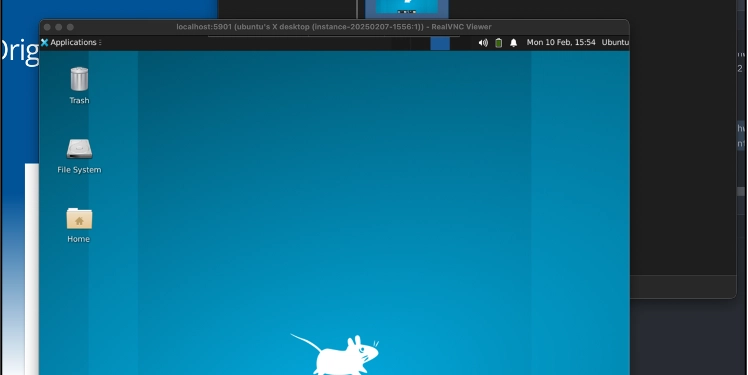Click the volume speaker icon in panel
Image resolution: width=748 pixels, height=375 pixels.
coord(483,42)
